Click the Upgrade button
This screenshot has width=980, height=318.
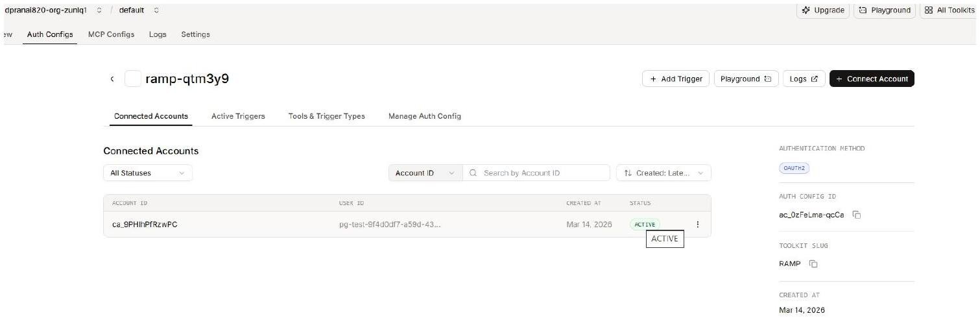click(823, 10)
